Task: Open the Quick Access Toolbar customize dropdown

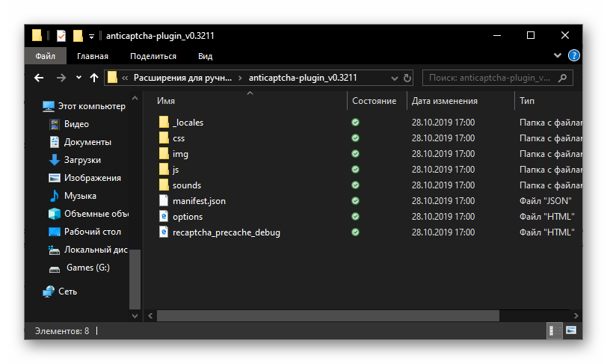Action: 91,36
